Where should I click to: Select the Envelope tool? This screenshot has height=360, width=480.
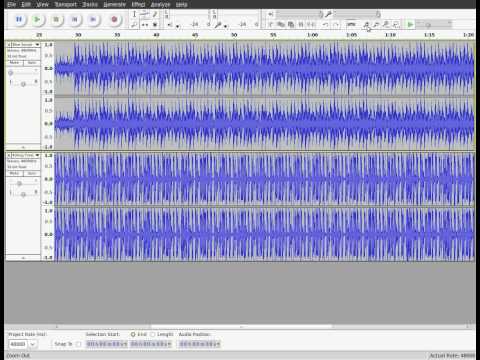point(145,14)
